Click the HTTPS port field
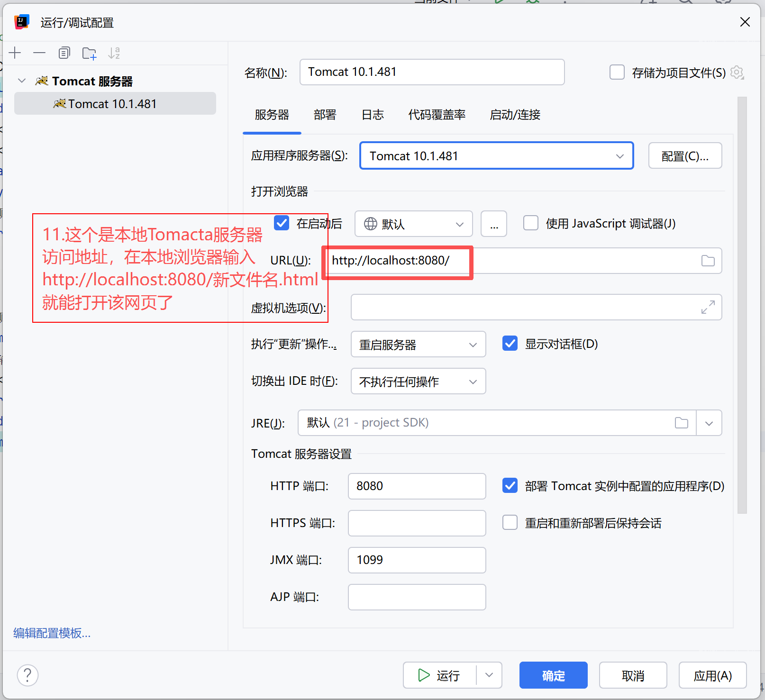Image resolution: width=765 pixels, height=700 pixels. pos(417,523)
